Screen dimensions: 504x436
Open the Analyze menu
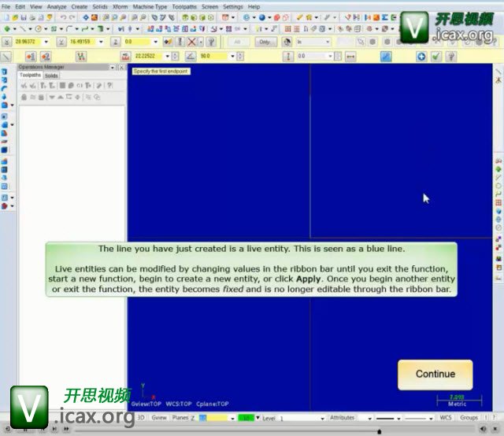pos(57,6)
